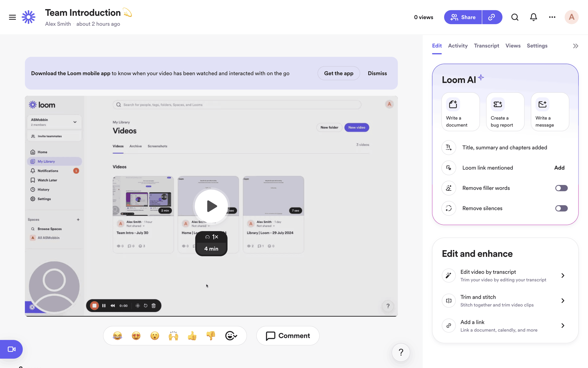Dismiss the mobile app banner
Viewport: 588px width, 368px height.
click(x=377, y=73)
